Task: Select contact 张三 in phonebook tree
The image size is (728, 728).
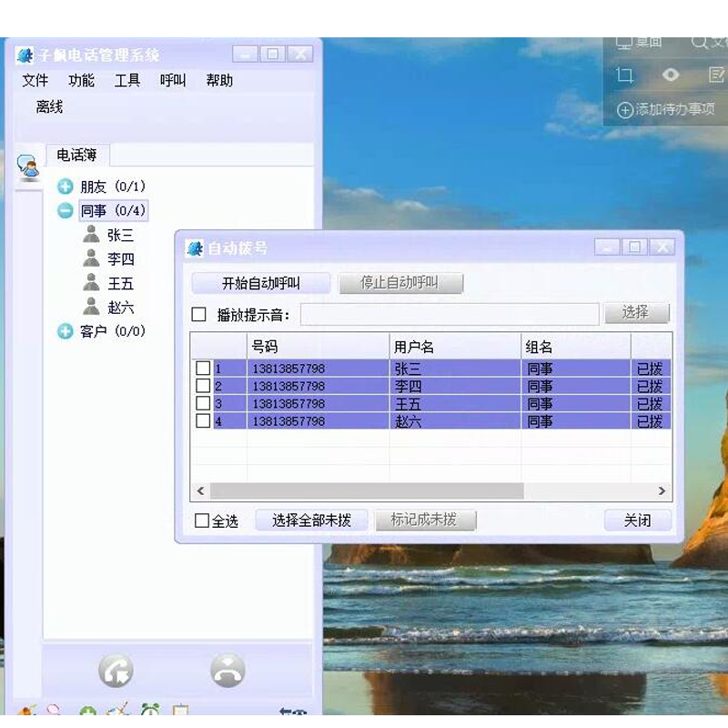Action: (x=121, y=235)
